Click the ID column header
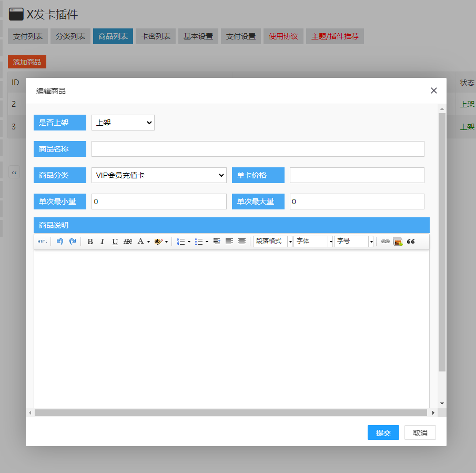476x473 pixels. click(15, 83)
